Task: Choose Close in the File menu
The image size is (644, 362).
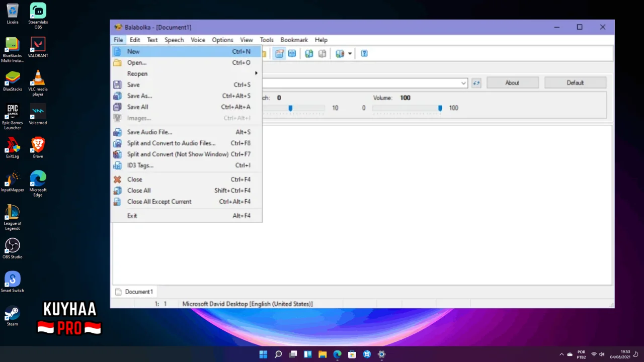Action: pyautogui.click(x=187, y=179)
